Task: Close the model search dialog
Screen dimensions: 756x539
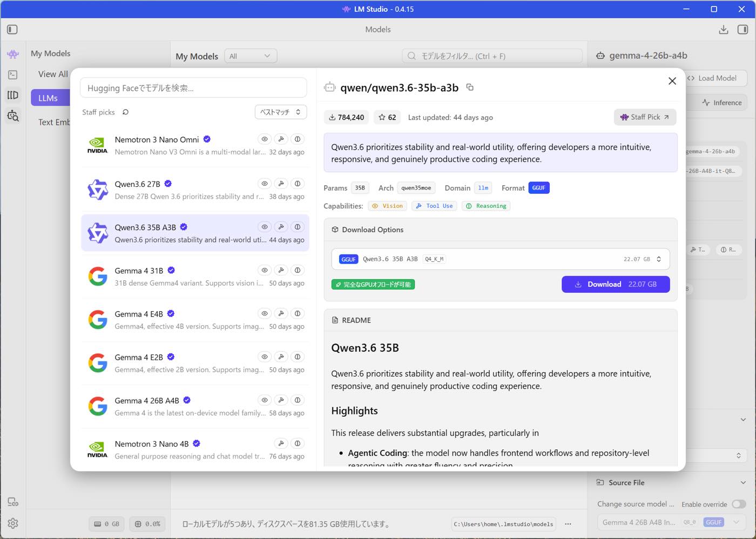Action: 672,81
